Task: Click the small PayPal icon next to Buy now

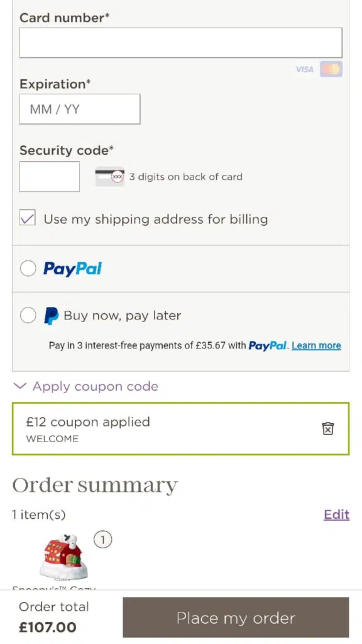Action: point(52,316)
